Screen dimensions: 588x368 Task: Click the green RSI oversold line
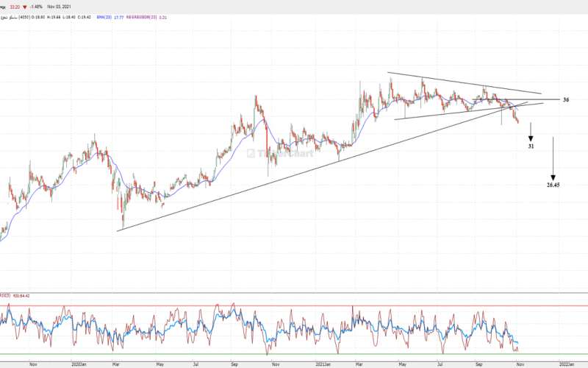click(294, 354)
